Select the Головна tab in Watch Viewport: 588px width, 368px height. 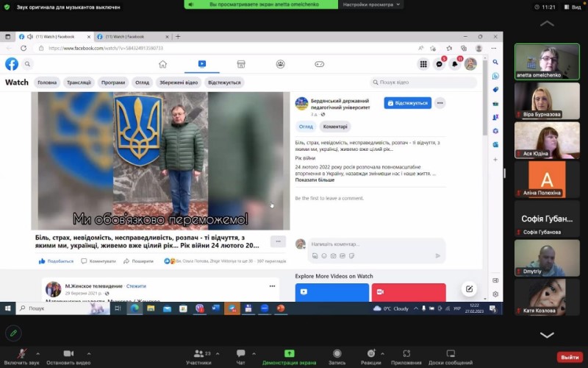click(47, 82)
